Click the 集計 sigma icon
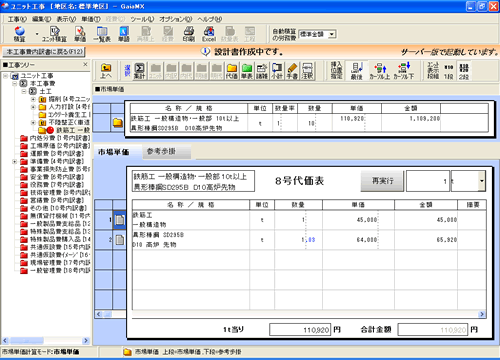The height and width of the screenshot is (360, 500). 139,71
